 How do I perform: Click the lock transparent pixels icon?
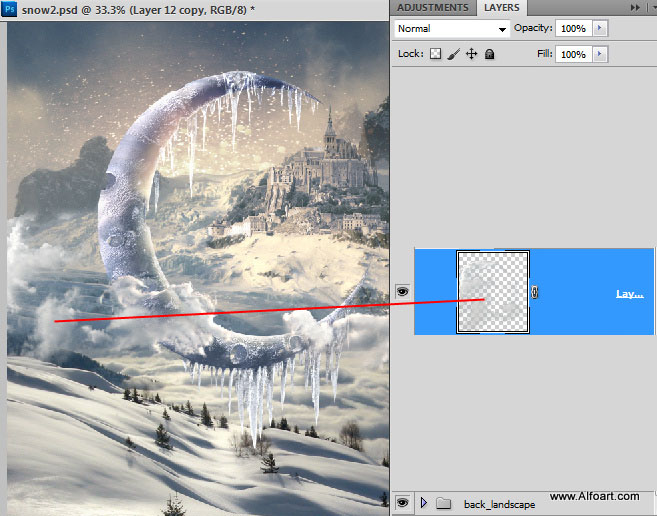click(435, 54)
